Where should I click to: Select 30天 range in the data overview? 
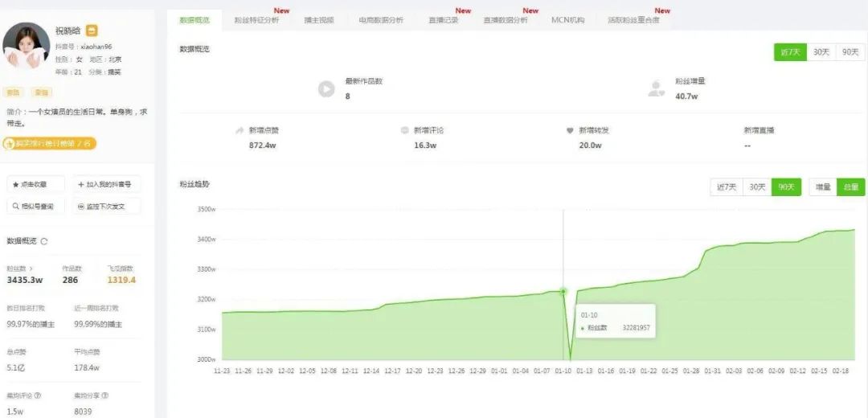[821, 52]
